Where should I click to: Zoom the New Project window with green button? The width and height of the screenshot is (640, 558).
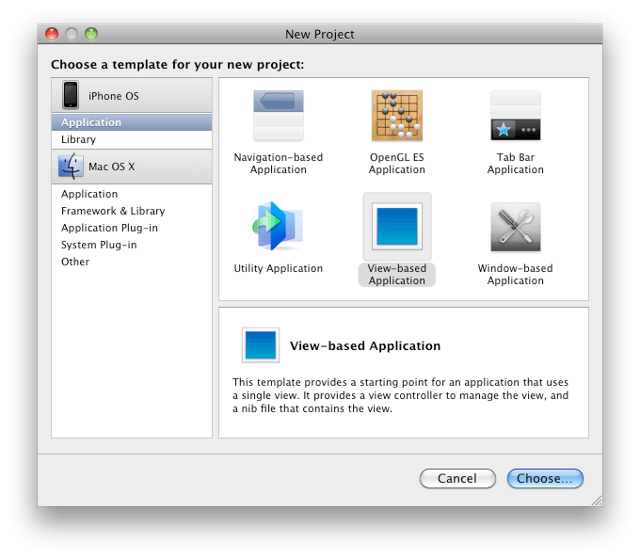[91, 34]
